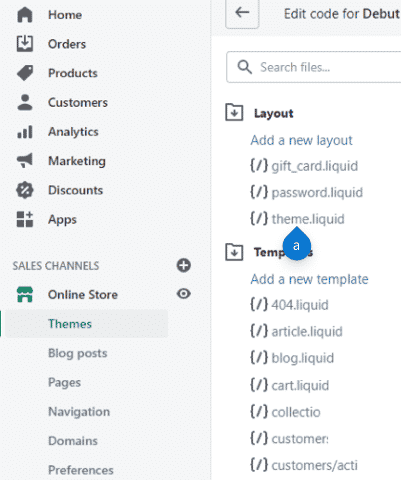Click the code icon beside article.liquid

(x=259, y=331)
